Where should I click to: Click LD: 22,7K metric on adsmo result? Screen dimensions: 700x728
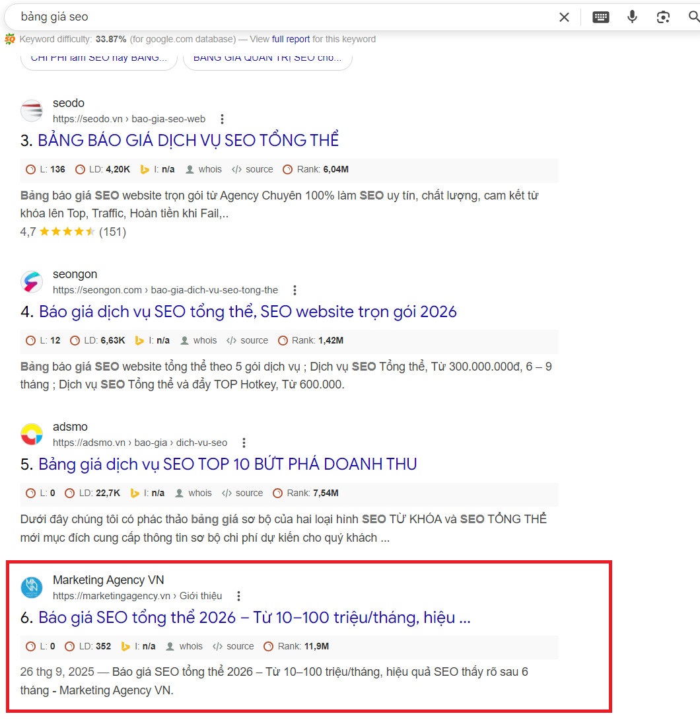(x=92, y=493)
